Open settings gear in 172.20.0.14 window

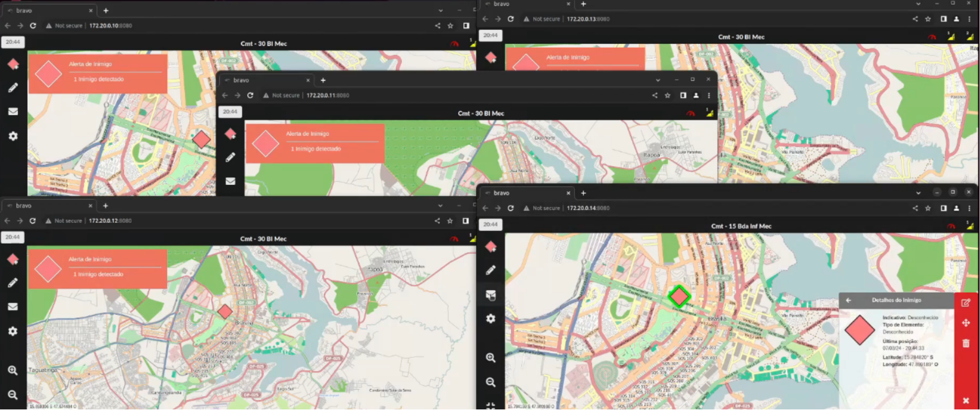(x=491, y=318)
